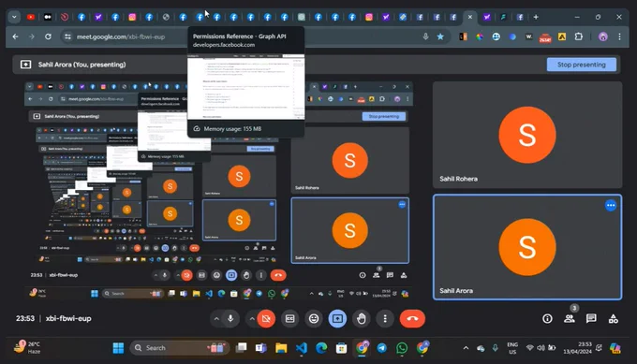Open Microsoft Store from the taskbar

[341, 348]
